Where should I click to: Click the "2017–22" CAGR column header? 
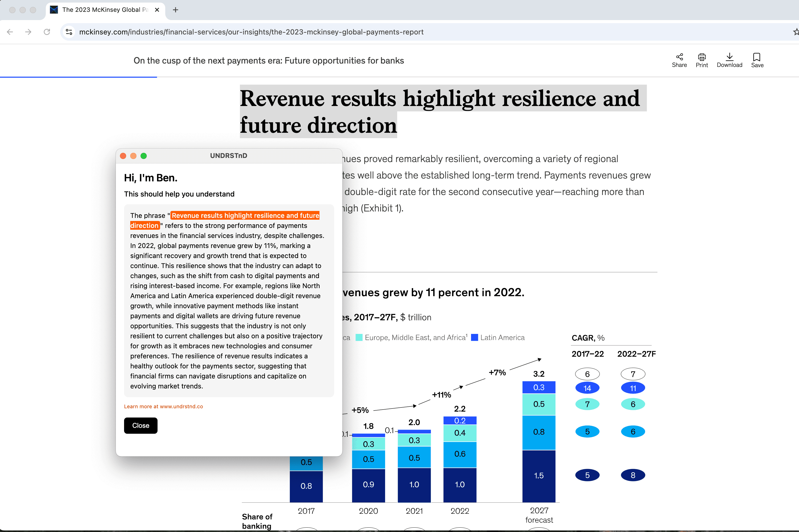(x=588, y=354)
